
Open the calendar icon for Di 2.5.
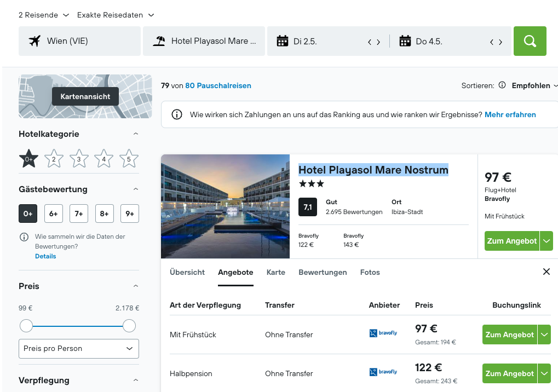(x=282, y=41)
